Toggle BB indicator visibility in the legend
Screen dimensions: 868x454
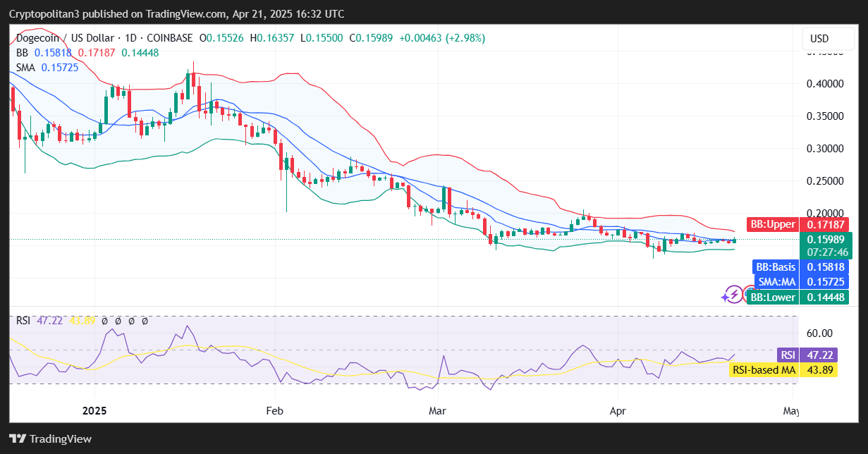22,53
